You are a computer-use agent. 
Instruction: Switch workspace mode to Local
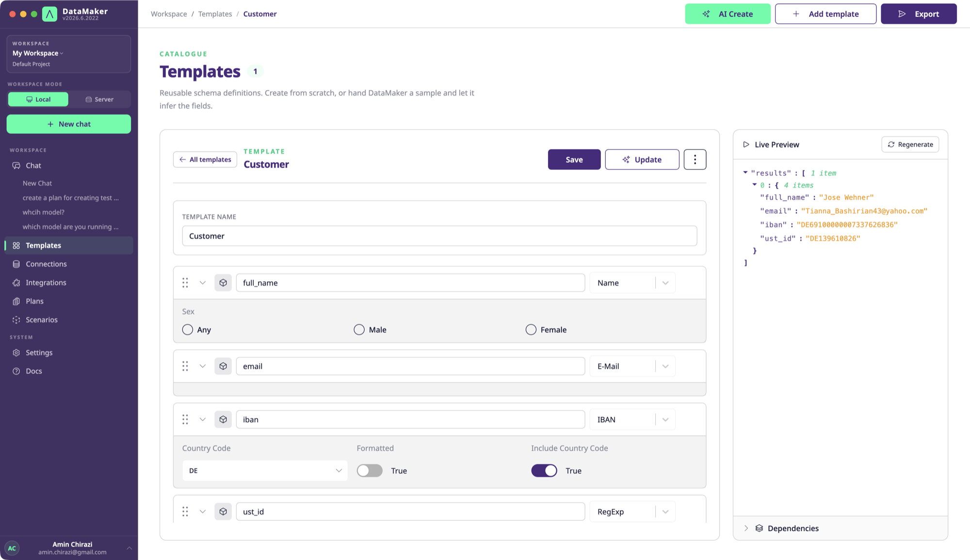coord(38,99)
